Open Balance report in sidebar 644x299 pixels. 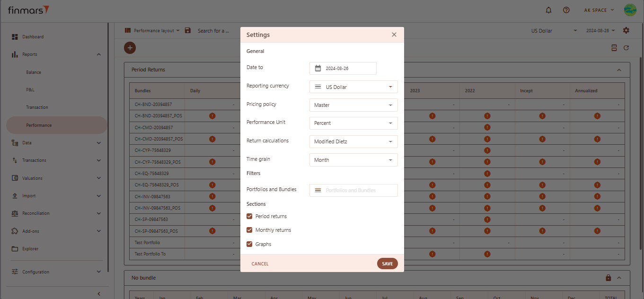tap(34, 72)
